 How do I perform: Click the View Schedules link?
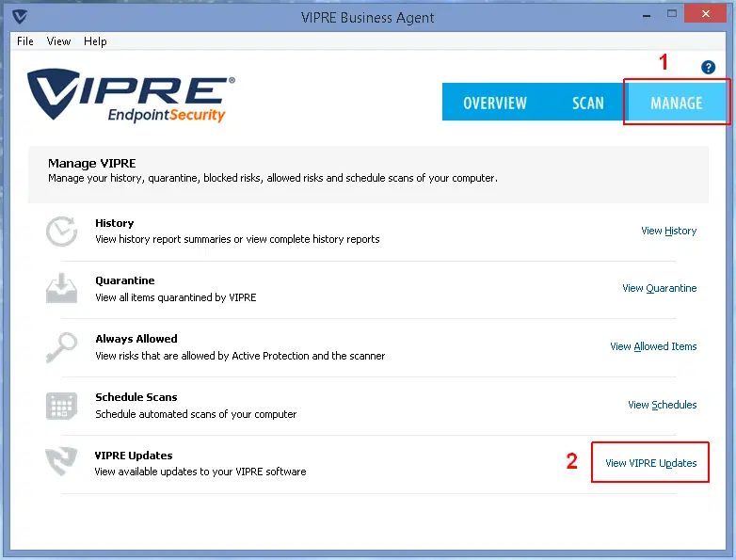[x=663, y=405]
